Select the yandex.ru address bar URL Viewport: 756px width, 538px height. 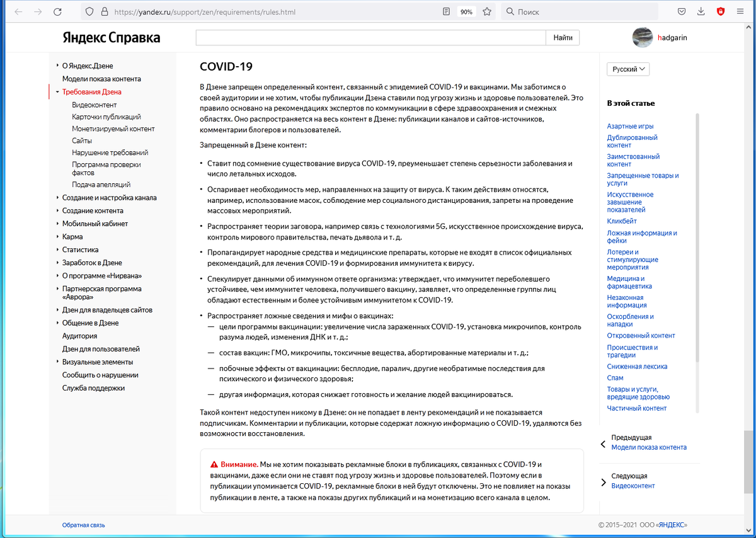(205, 12)
